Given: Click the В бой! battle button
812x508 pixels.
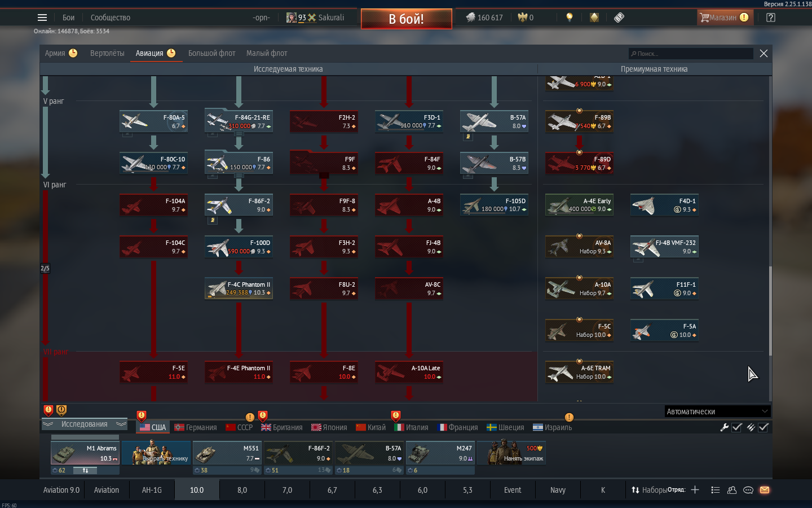Looking at the screenshot, I should pos(406,19).
